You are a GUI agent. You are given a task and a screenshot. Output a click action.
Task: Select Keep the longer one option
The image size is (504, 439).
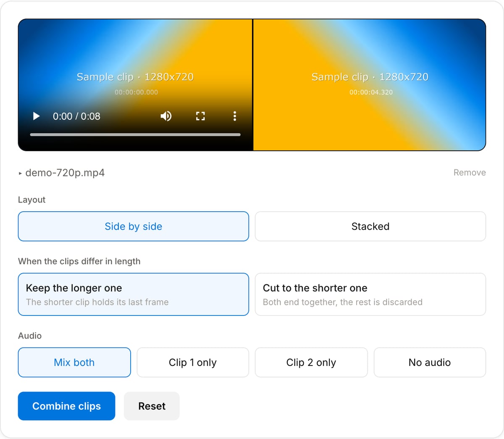click(134, 294)
